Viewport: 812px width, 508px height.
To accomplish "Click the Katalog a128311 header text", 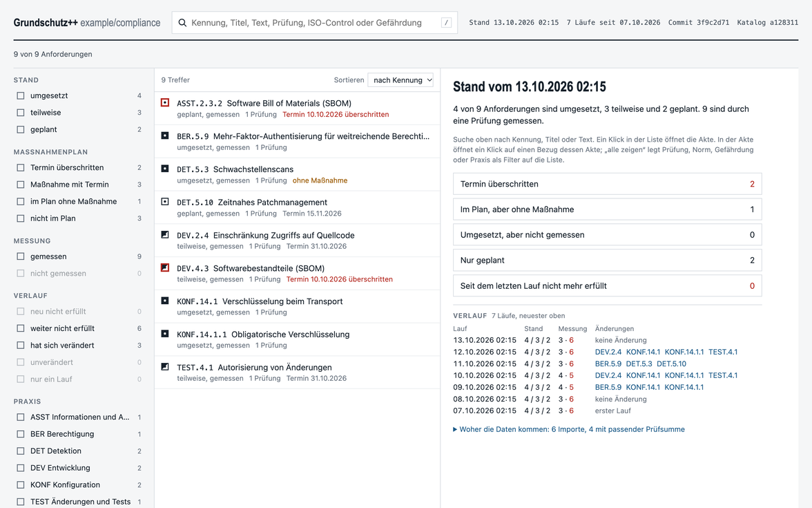I will [768, 22].
